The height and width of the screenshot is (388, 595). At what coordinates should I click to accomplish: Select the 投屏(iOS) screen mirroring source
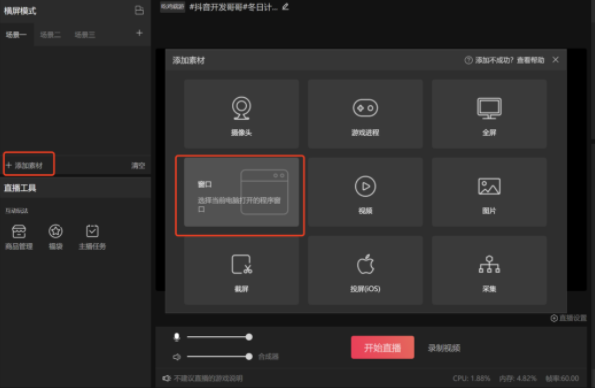tap(365, 270)
